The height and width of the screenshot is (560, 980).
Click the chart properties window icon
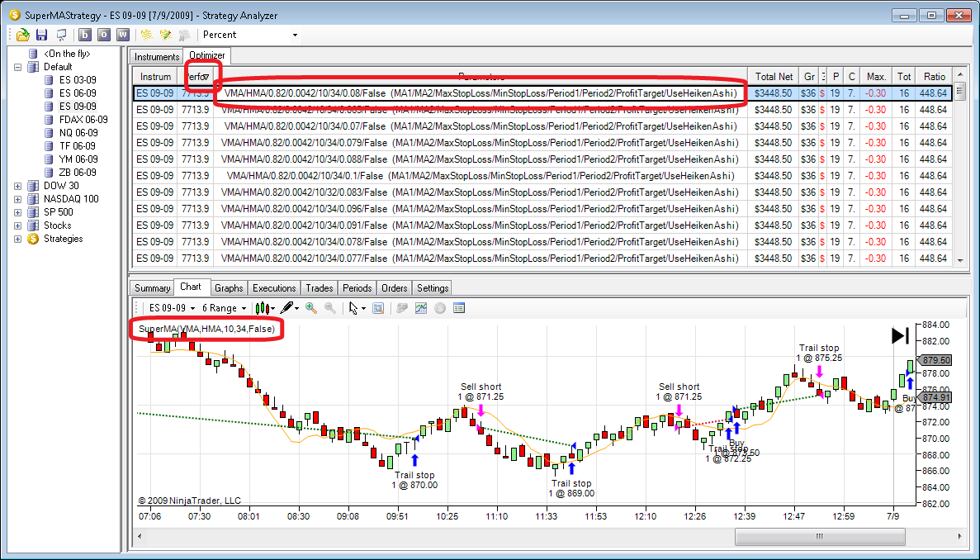[459, 308]
